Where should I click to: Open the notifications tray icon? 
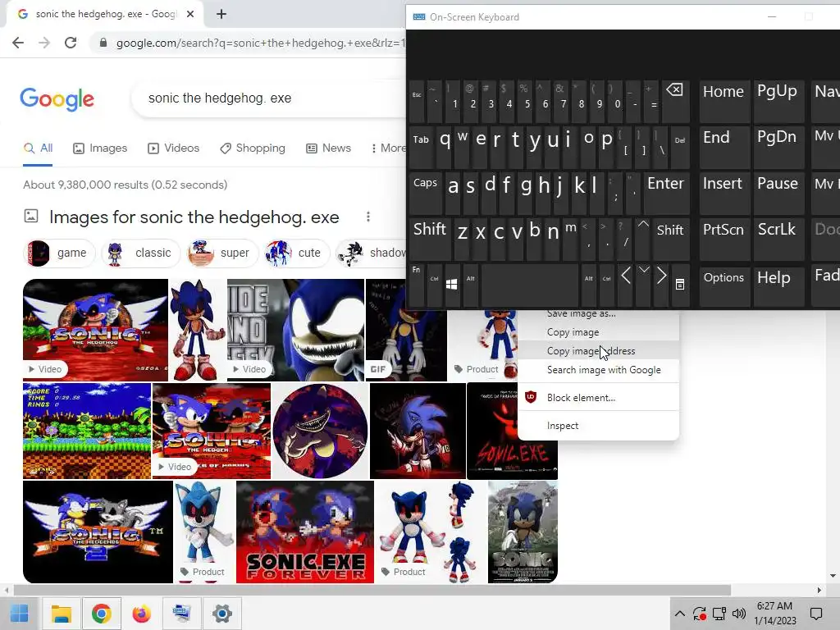point(816,614)
